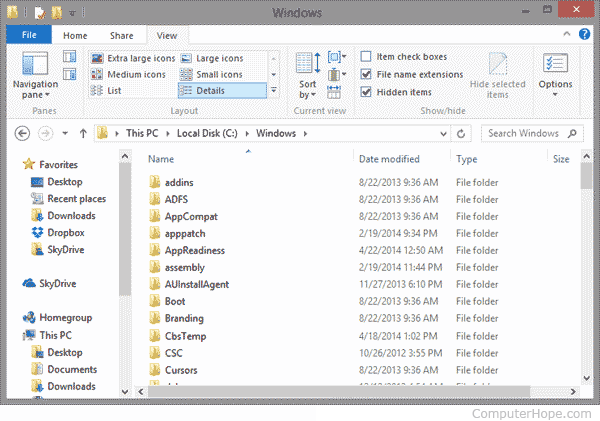Select the Details layout option
Image resolution: width=600 pixels, height=421 pixels.
coord(222,91)
